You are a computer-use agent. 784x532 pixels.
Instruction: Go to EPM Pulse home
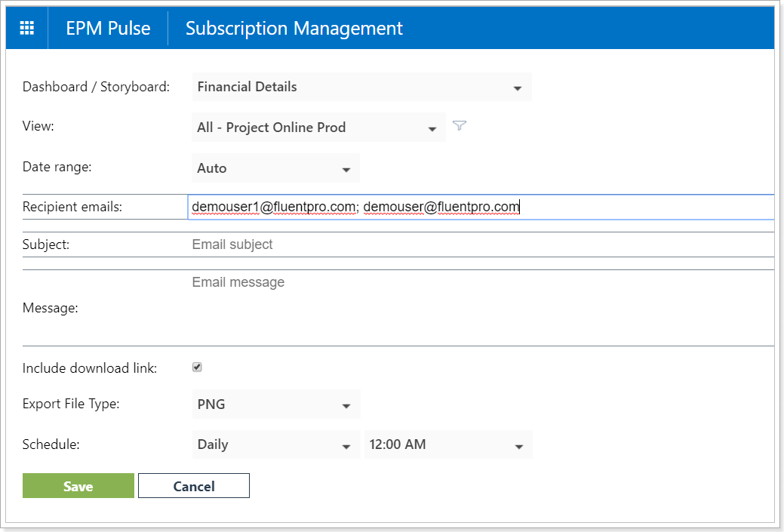tap(108, 28)
